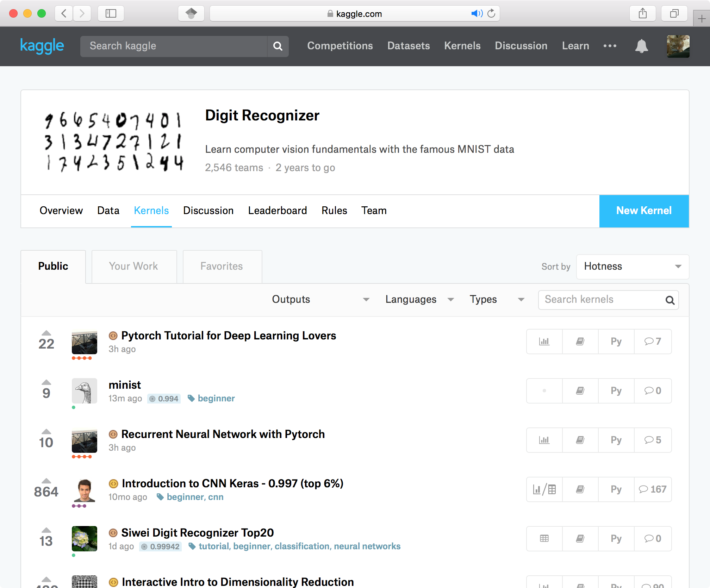This screenshot has width=710, height=588.
Task: Mute tab audio via speaker icon
Action: click(x=477, y=14)
